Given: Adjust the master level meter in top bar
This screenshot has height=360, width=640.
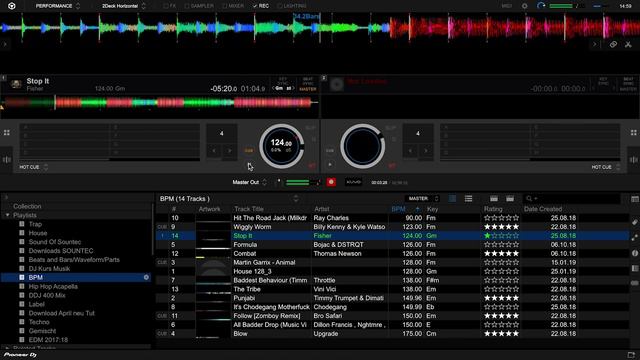Looking at the screenshot, I should 561,6.
